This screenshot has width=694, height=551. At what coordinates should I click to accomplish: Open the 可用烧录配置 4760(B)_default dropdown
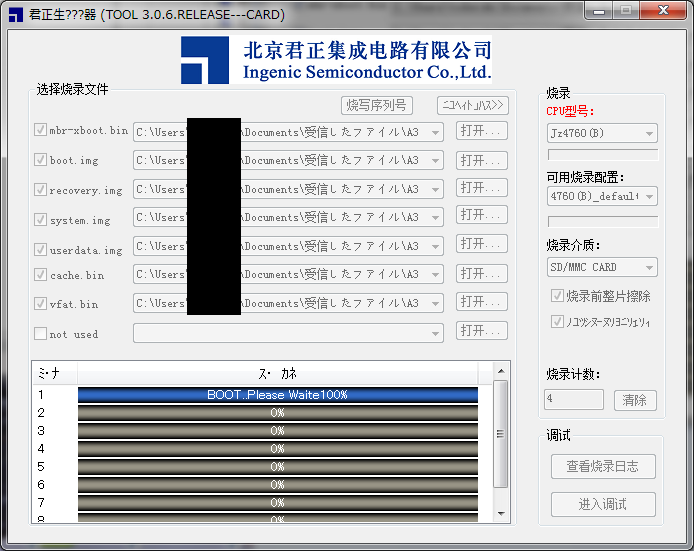tap(602, 196)
